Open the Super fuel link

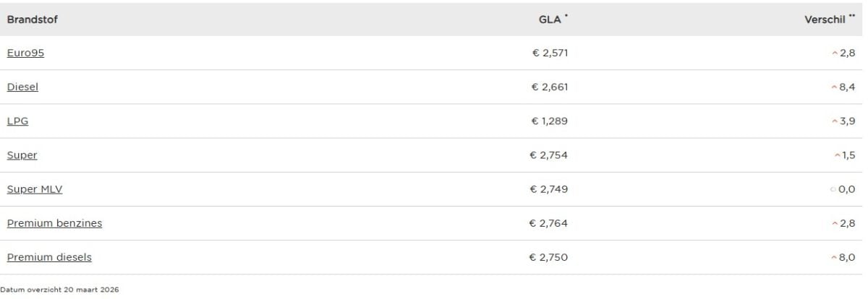pyautogui.click(x=22, y=155)
